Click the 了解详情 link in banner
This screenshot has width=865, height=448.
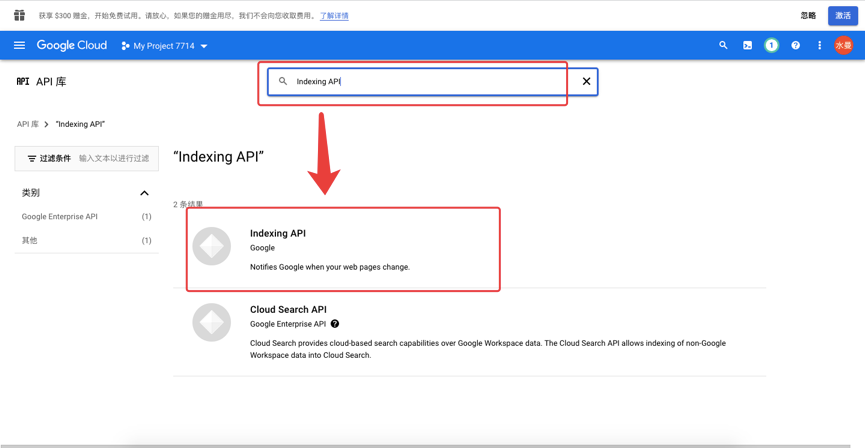tap(334, 16)
